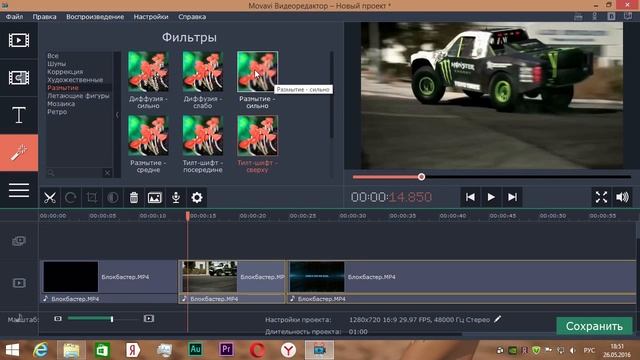The height and width of the screenshot is (360, 640).
Task: Clear the filter search with the X
Action: click(107, 173)
